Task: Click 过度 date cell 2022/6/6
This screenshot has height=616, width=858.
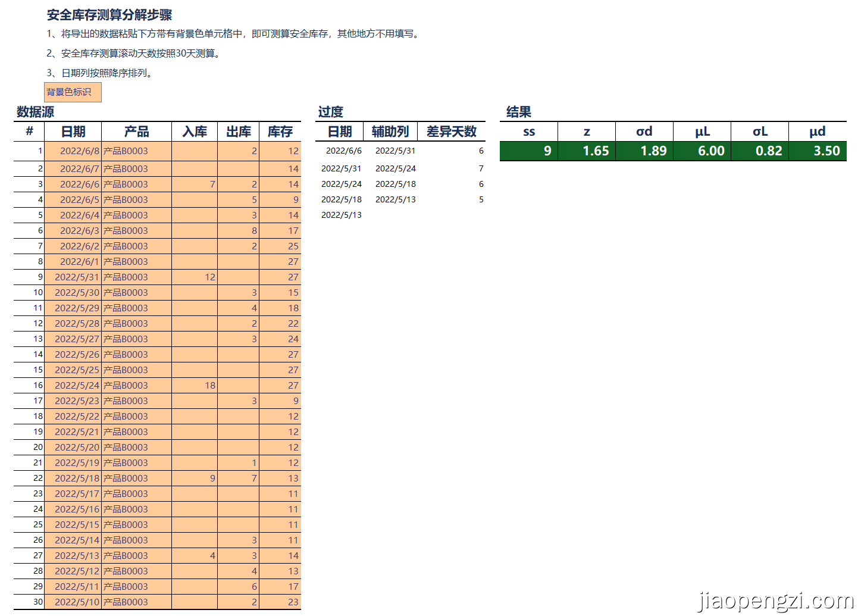Action: 339,151
